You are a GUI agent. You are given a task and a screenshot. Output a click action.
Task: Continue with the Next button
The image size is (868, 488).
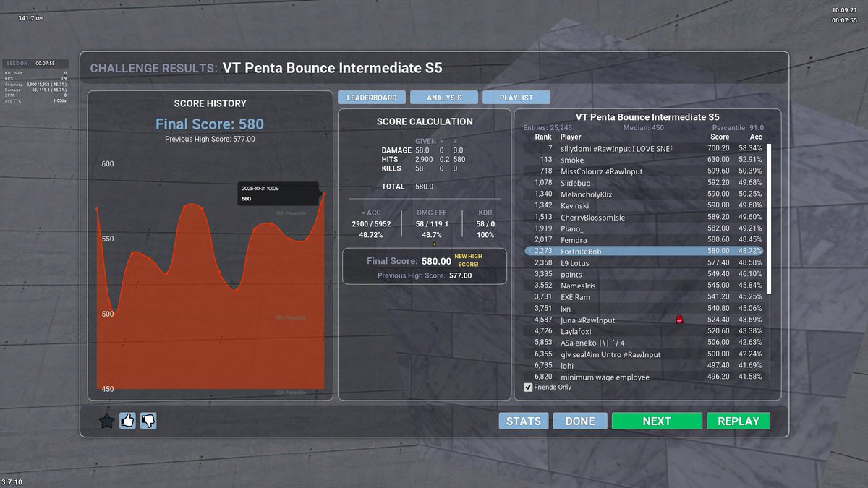coord(657,421)
